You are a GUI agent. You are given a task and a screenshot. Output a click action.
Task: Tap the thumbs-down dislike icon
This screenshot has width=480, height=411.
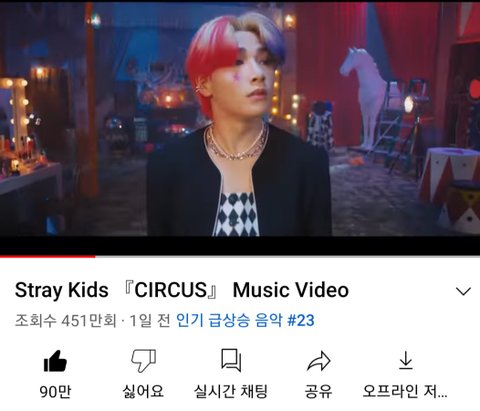[x=143, y=361]
